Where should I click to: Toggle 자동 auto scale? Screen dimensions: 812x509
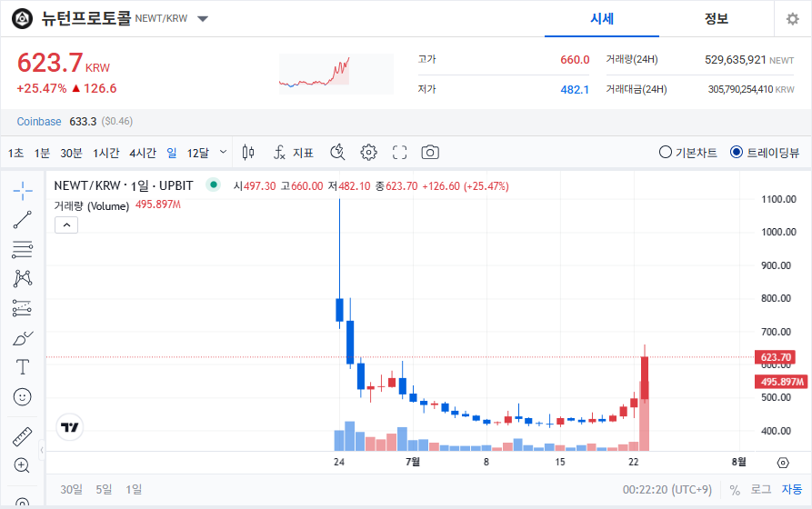792,489
